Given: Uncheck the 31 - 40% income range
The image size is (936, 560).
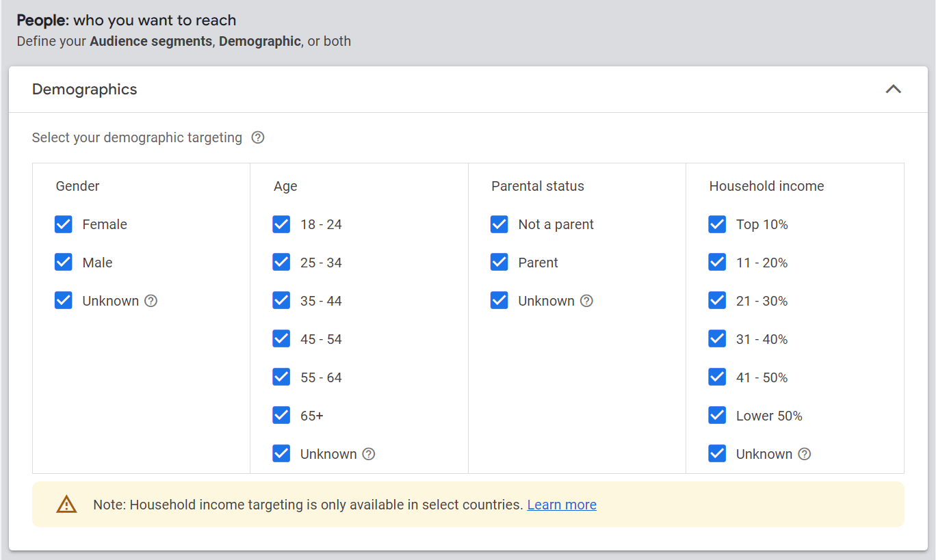Looking at the screenshot, I should [x=716, y=338].
